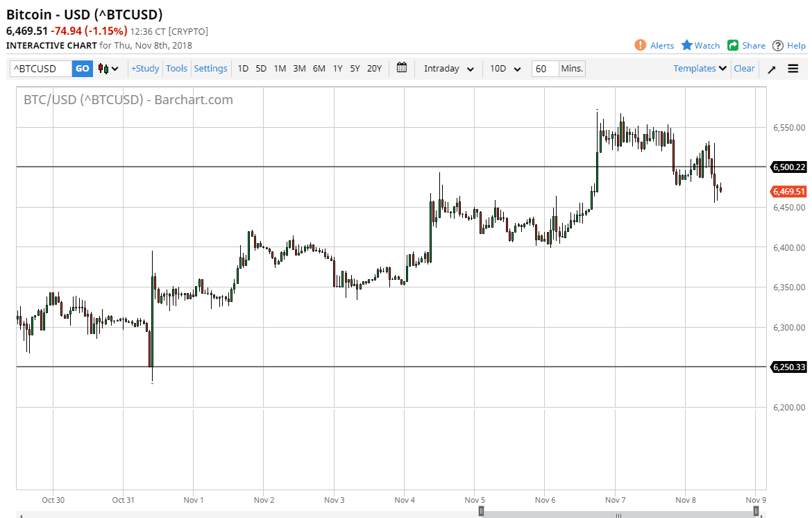Click the pop-out arrow icon
Screen dimensions: 812x518
pos(771,69)
